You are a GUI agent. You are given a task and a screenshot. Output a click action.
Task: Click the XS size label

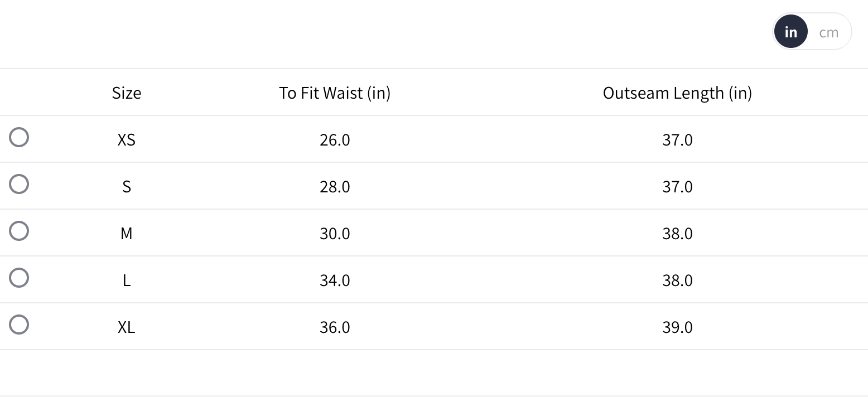(127, 139)
